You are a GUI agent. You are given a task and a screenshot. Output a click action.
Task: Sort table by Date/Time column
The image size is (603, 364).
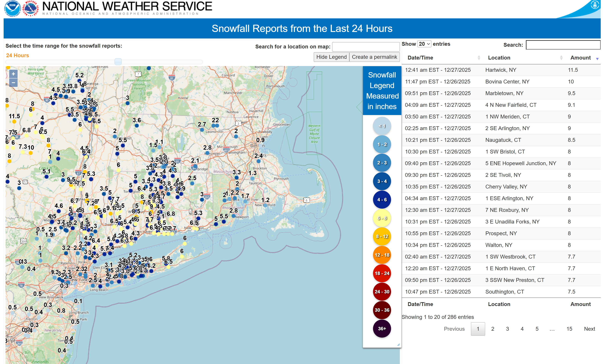(420, 58)
